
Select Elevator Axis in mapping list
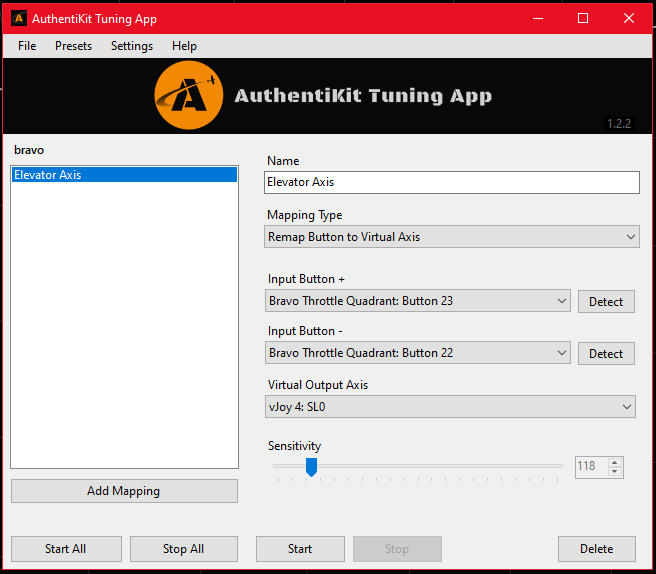[124, 174]
